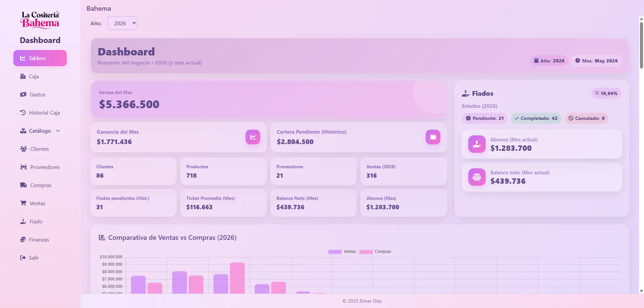Click the Tablero chart icon in sidebar
This screenshot has height=308, width=644.
[x=23, y=58]
